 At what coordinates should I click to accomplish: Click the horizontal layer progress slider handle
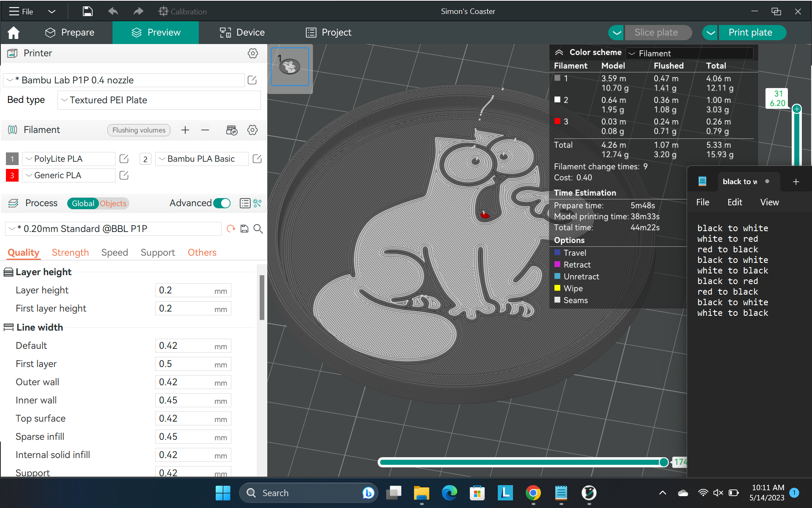pos(664,462)
